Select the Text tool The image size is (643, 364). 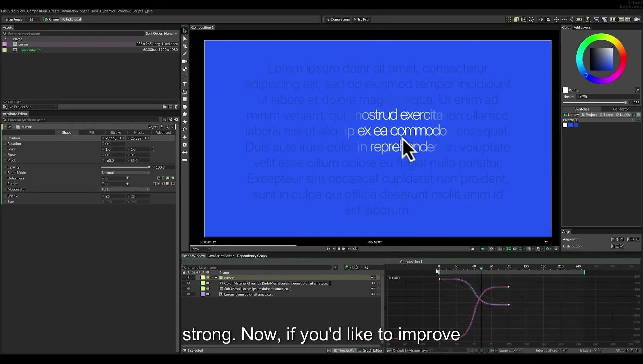185,84
